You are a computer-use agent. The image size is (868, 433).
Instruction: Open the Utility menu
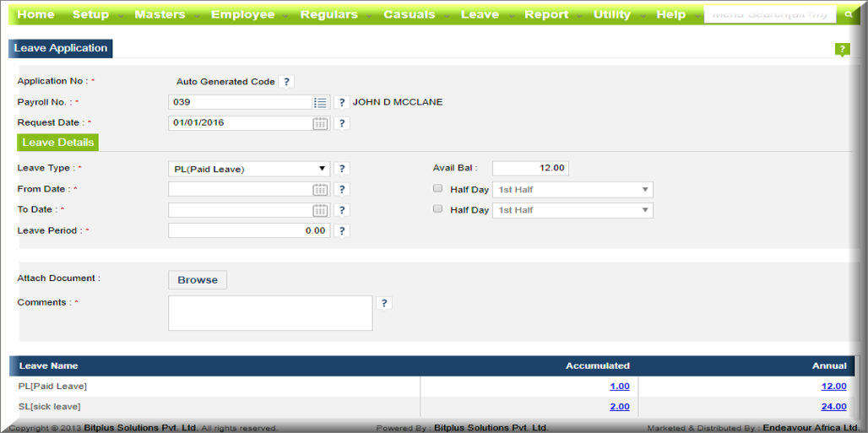tap(612, 15)
